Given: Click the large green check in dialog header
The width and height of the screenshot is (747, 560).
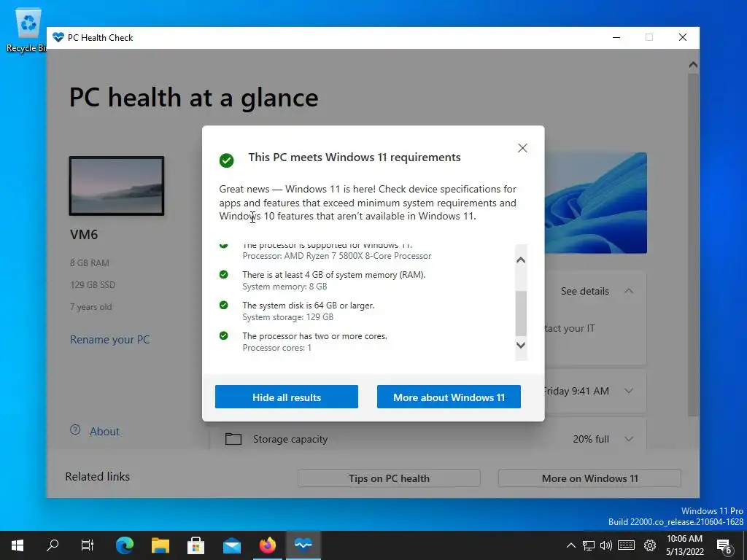Looking at the screenshot, I should [x=226, y=160].
